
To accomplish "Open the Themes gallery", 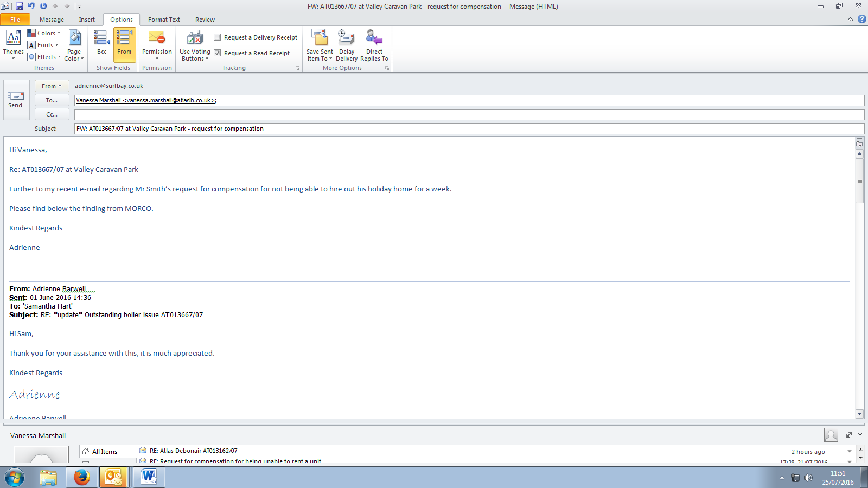I will pyautogui.click(x=13, y=44).
